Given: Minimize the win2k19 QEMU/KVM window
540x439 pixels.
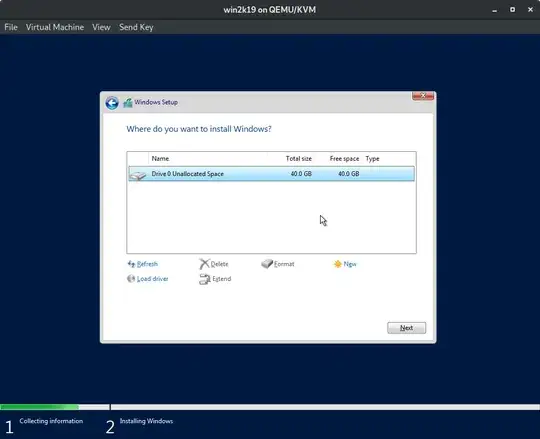Looking at the screenshot, I should (x=495, y=10).
